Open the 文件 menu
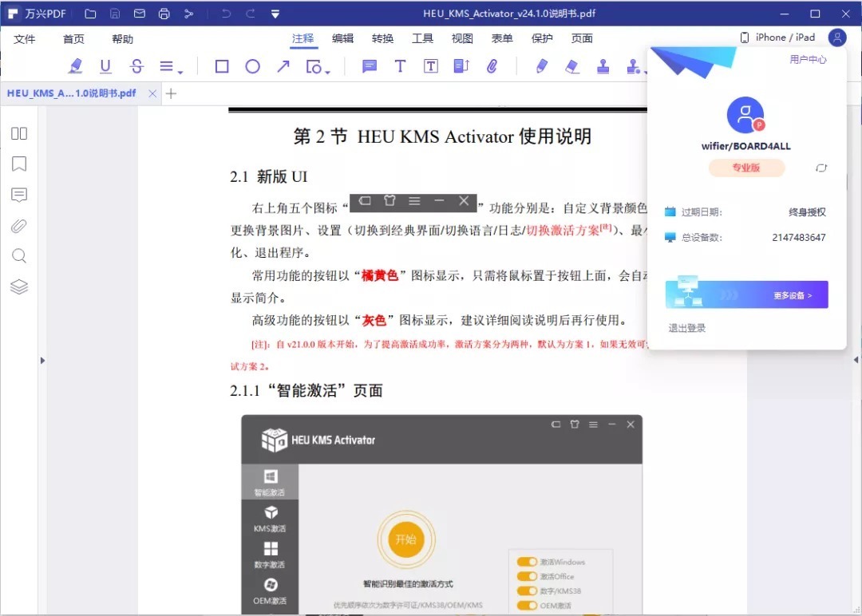862x616 pixels. tap(25, 39)
